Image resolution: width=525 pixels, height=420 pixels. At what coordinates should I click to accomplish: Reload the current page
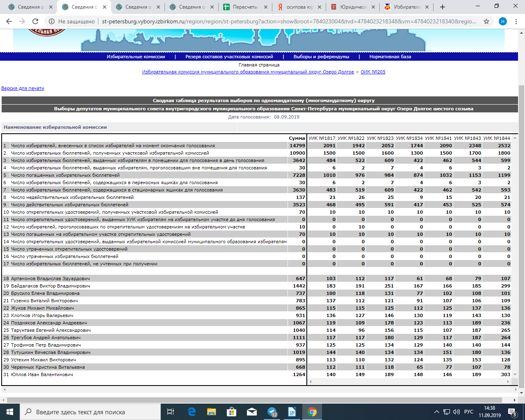35,21
